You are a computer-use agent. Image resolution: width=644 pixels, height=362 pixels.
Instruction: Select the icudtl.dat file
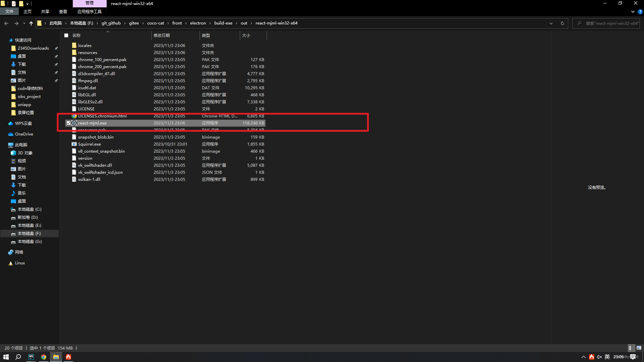(x=165, y=88)
